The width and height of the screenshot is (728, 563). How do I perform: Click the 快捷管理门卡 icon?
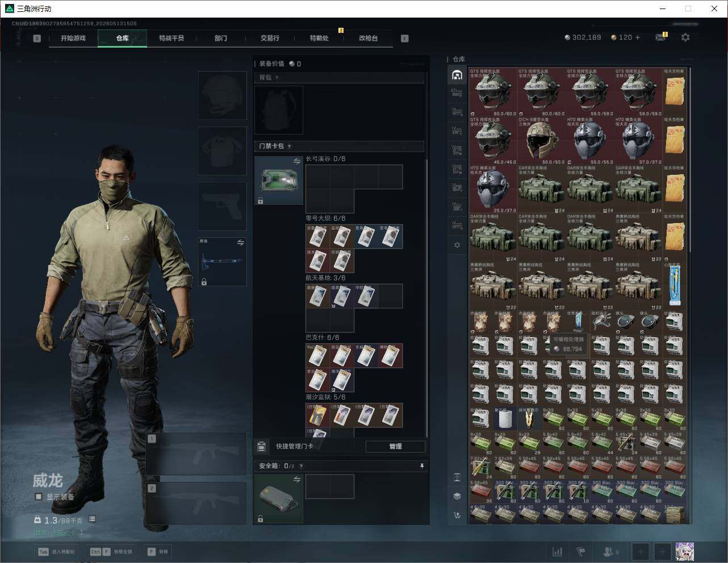tap(262, 447)
